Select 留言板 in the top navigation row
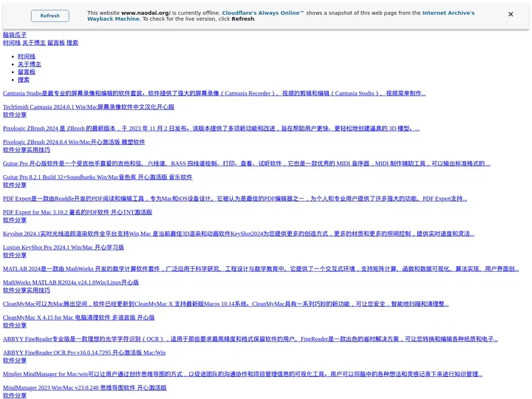The width and height of the screenshot is (532, 399). coord(56,42)
